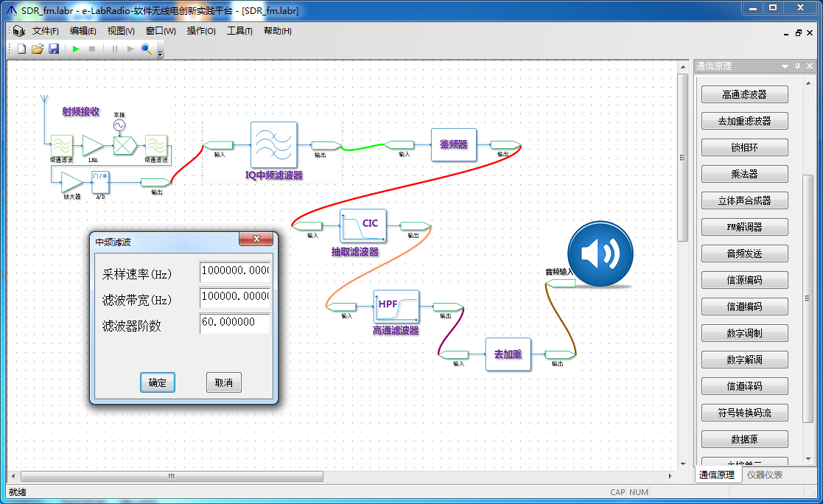This screenshot has width=823, height=504.
Task: Click the 确定 button in 中频滤波 dialog
Action: [x=158, y=382]
